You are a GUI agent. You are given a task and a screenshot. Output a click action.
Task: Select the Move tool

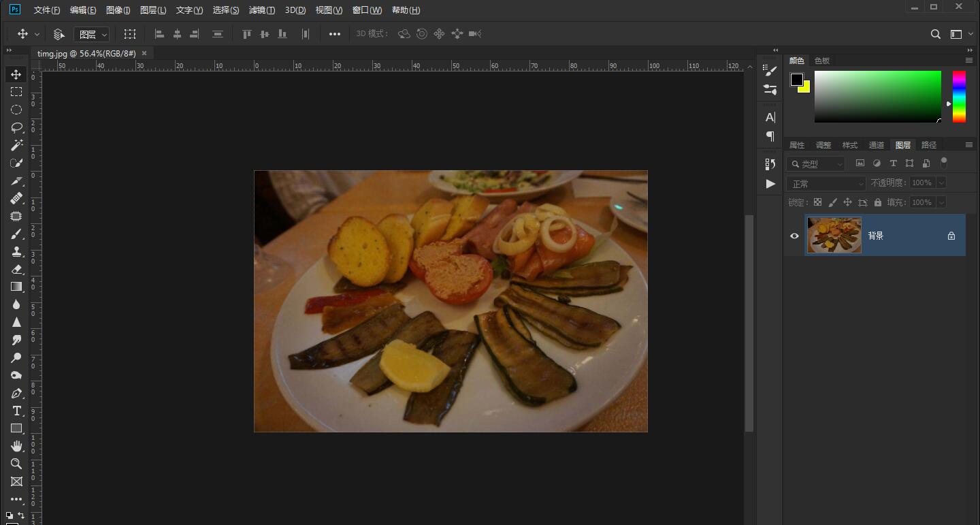pyautogui.click(x=16, y=74)
